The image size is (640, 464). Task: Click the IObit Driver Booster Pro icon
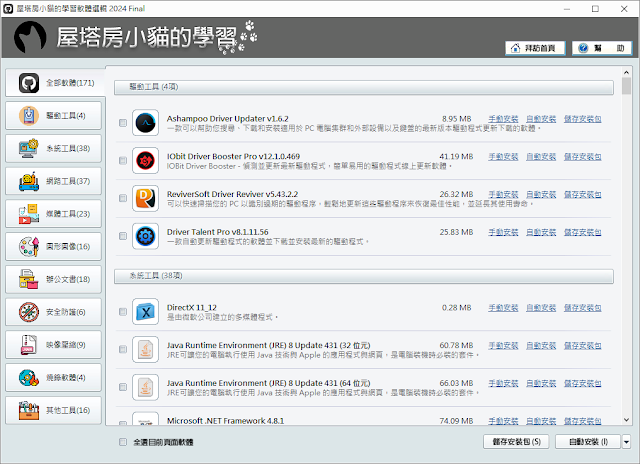pos(145,160)
